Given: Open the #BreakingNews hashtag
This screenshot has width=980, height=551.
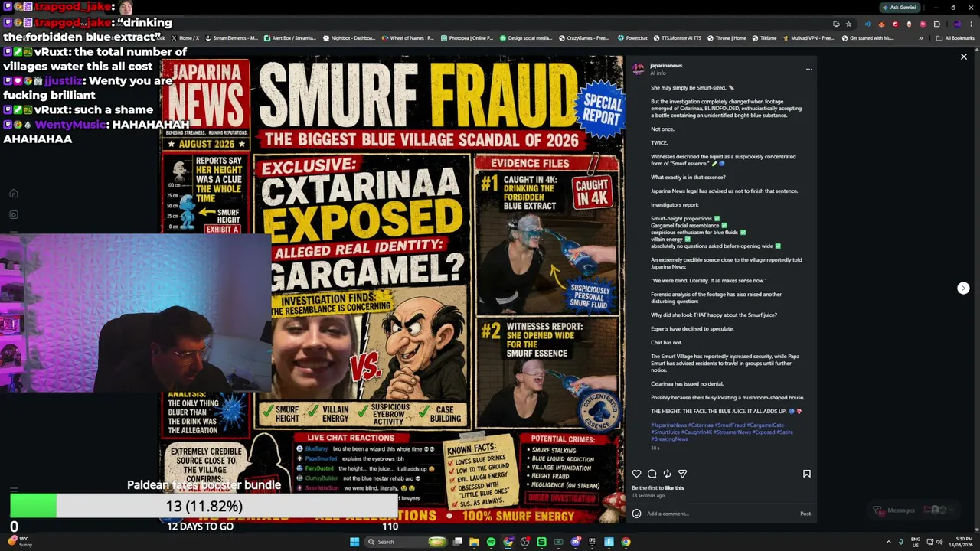Looking at the screenshot, I should click(669, 439).
